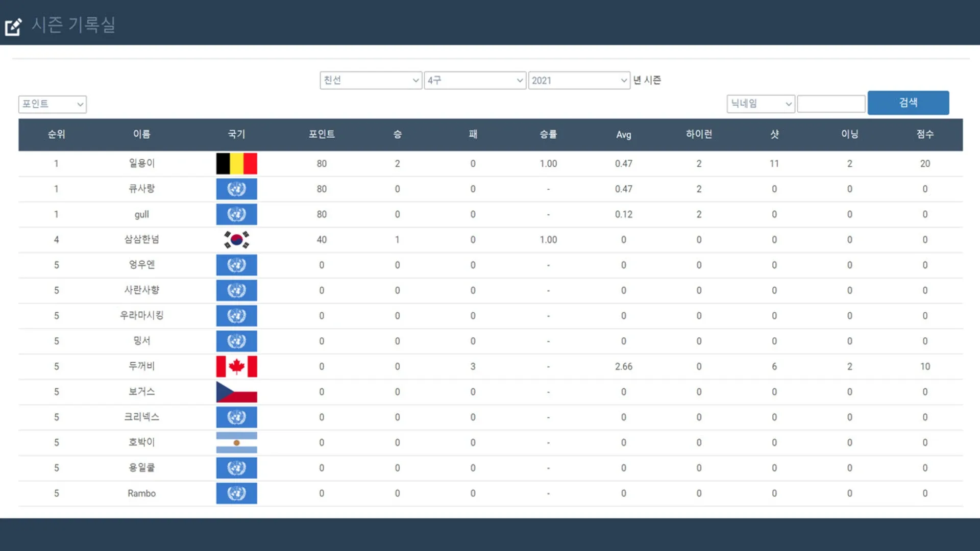The width and height of the screenshot is (980, 551).
Task: Click the 하이런 column header
Action: tap(699, 134)
